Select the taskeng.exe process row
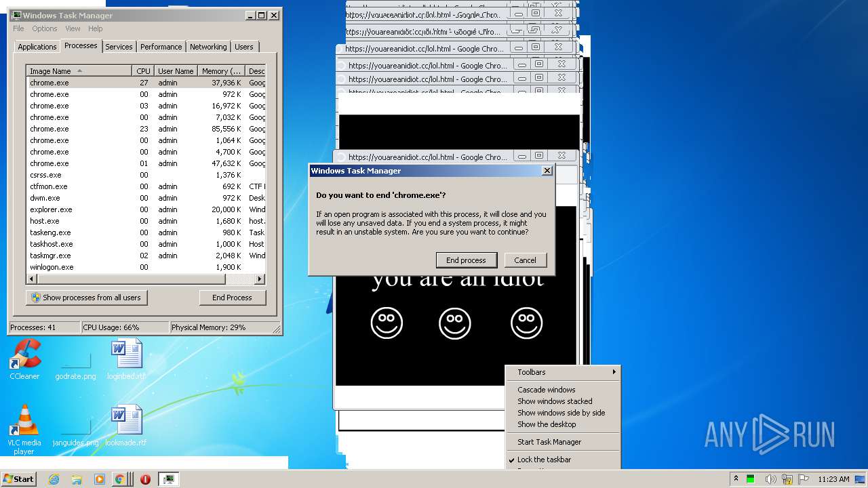Image resolution: width=868 pixels, height=488 pixels. coord(146,232)
